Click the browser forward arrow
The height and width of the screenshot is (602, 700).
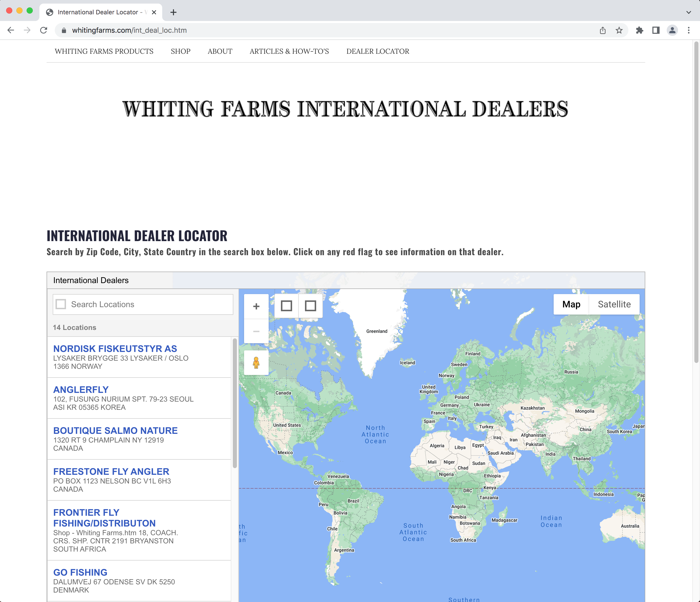(x=27, y=30)
